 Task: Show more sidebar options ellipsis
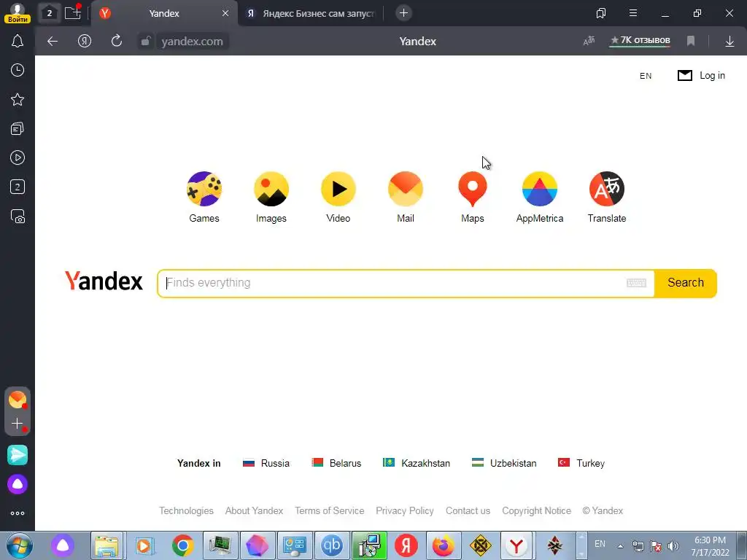18,513
